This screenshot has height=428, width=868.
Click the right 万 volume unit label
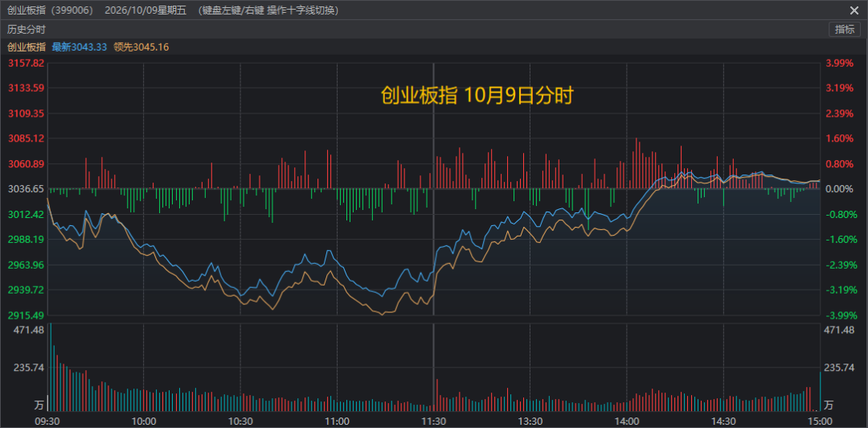click(x=829, y=405)
